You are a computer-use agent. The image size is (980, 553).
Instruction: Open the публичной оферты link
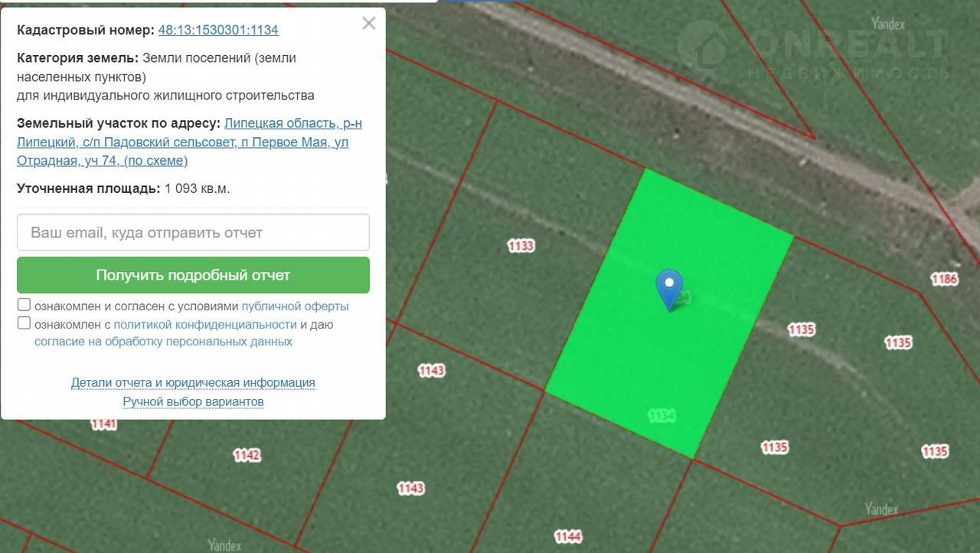(x=295, y=306)
